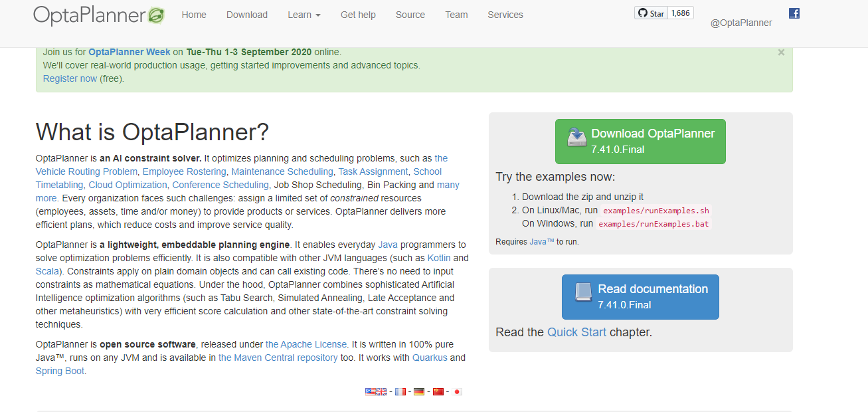
Task: Click the GitHub Star button
Action: [x=651, y=13]
